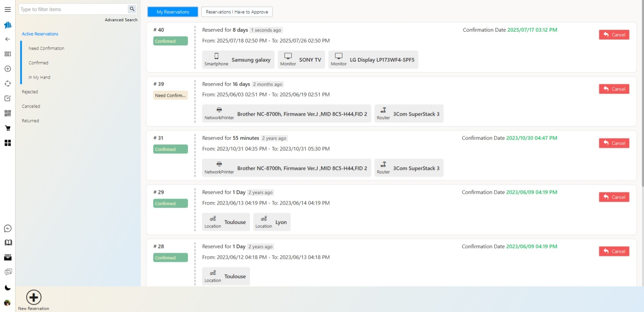This screenshot has width=644, height=312.
Task: Switch to Reservations I Have to Approve tab
Action: click(x=237, y=12)
